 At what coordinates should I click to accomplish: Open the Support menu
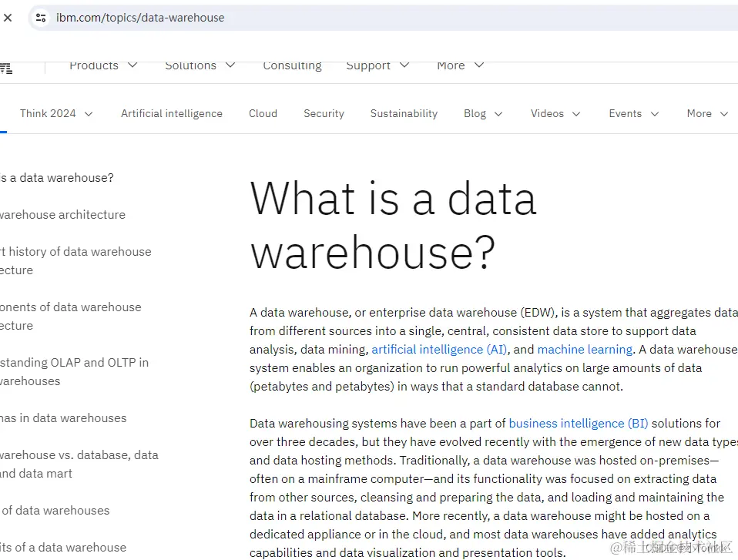(368, 65)
